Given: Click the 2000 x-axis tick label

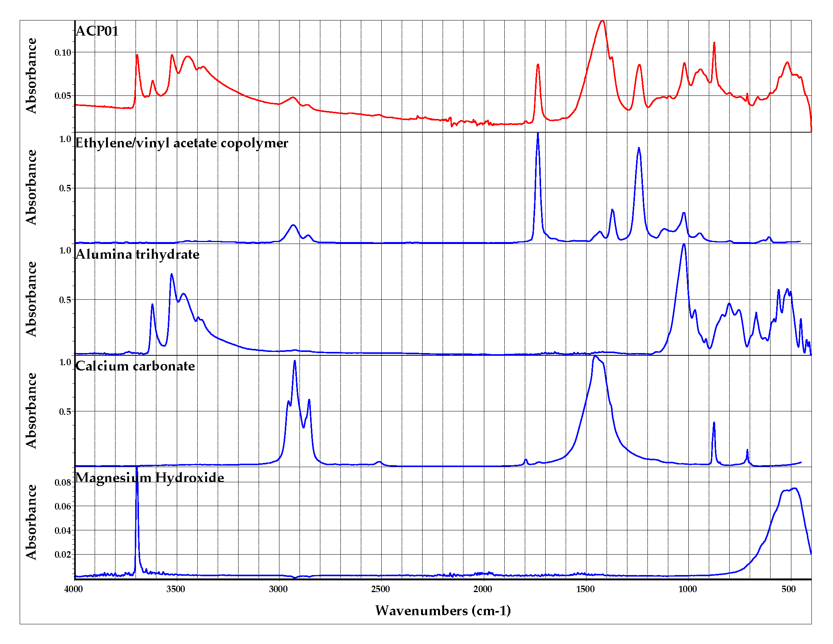Looking at the screenshot, I should [483, 589].
